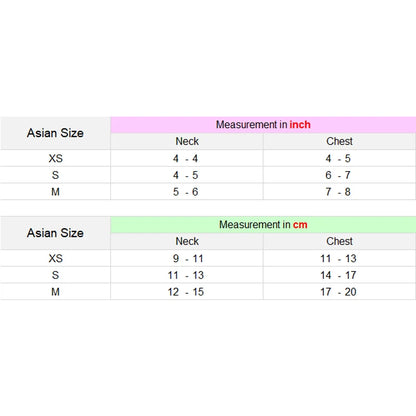Select the Asian Size header in cm table
Screen dimensions: 416x416
[55, 233]
